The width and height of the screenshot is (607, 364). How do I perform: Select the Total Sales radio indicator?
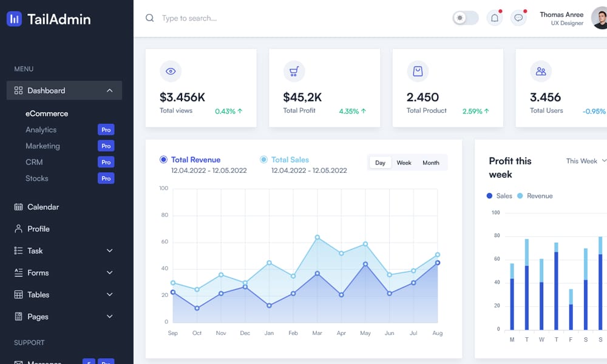click(x=263, y=160)
